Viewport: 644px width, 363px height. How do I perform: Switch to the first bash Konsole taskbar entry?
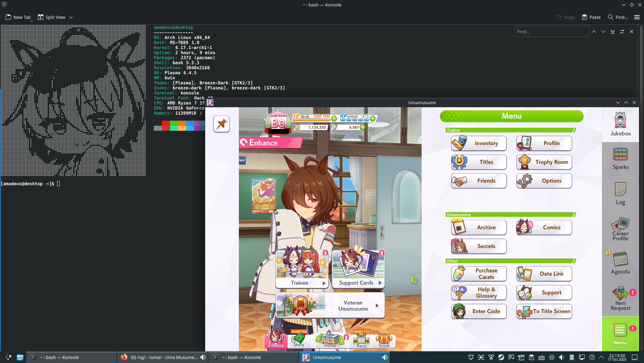[71, 357]
